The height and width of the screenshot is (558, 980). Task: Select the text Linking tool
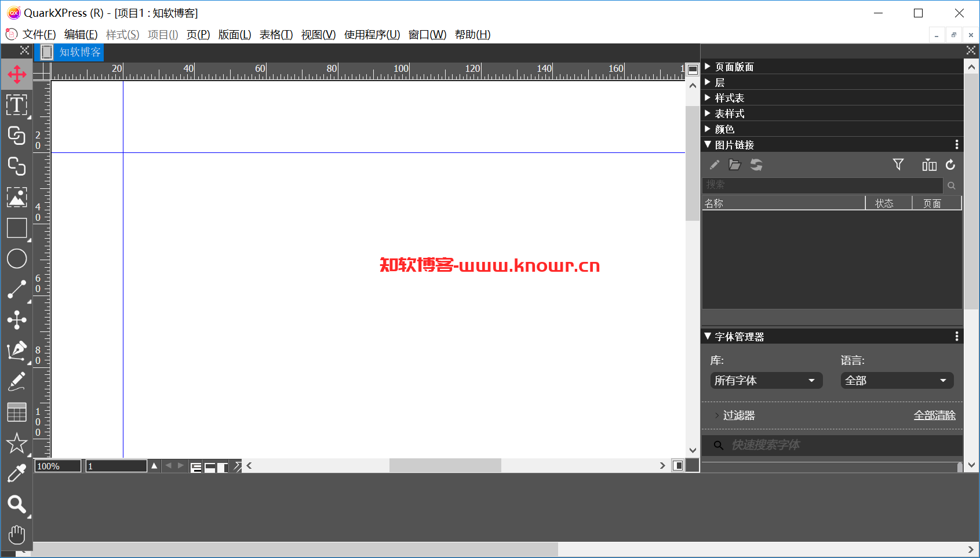pos(17,136)
